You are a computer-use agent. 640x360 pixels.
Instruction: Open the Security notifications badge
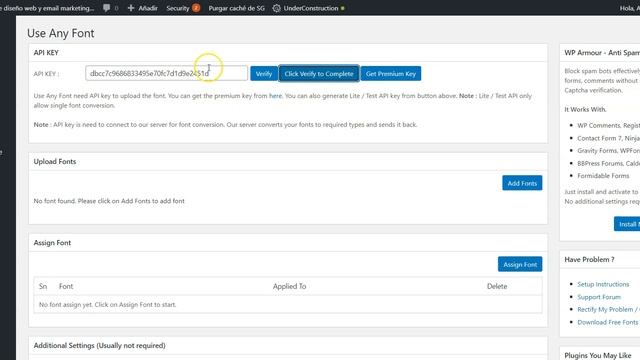(196, 8)
